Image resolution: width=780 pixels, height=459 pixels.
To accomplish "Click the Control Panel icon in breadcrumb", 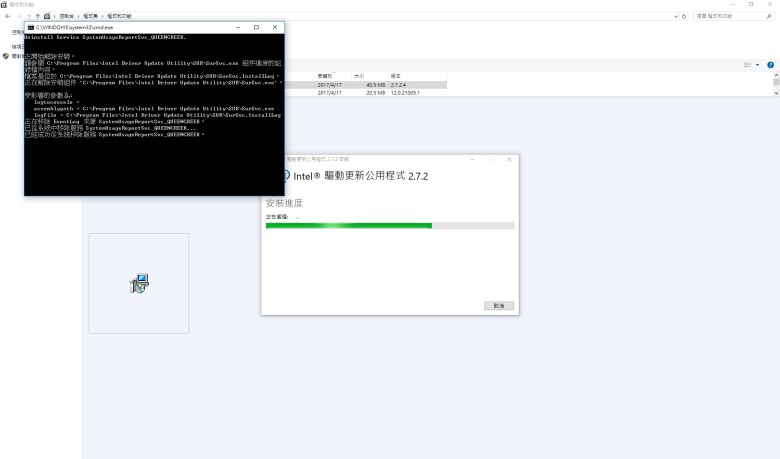I will (47, 16).
